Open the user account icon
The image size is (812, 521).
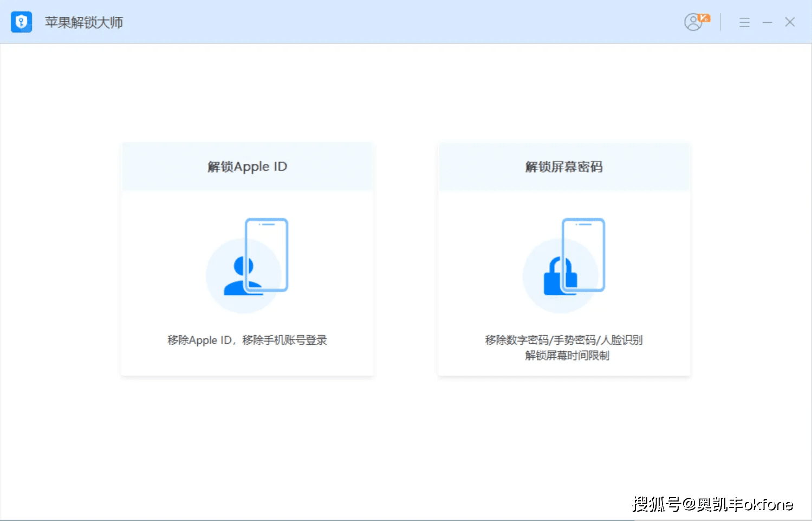(693, 23)
